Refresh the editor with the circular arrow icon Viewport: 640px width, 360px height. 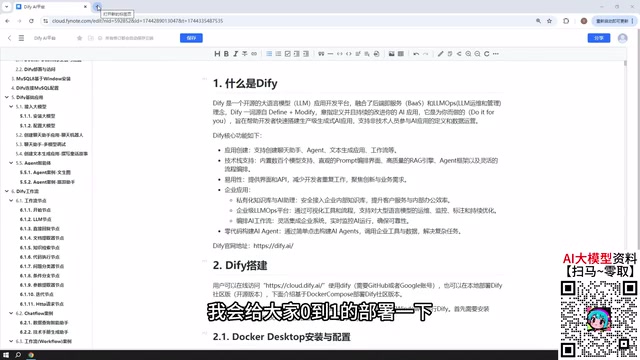tap(487, 54)
